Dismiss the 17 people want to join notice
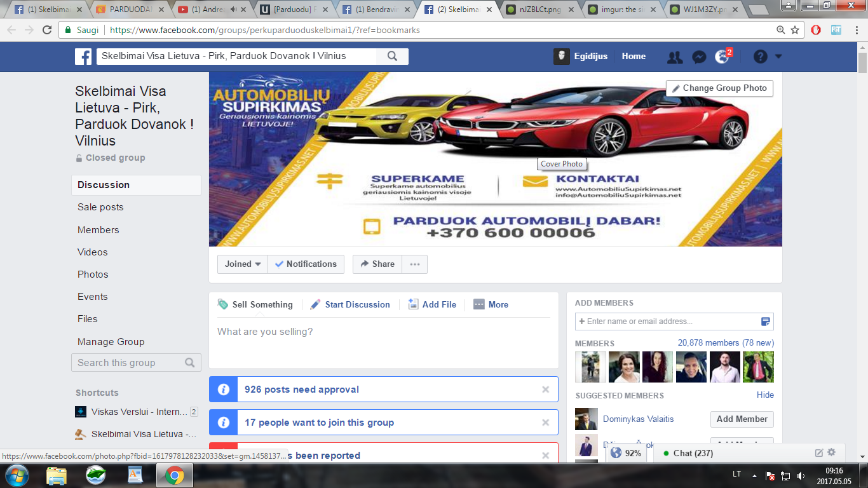 (545, 423)
